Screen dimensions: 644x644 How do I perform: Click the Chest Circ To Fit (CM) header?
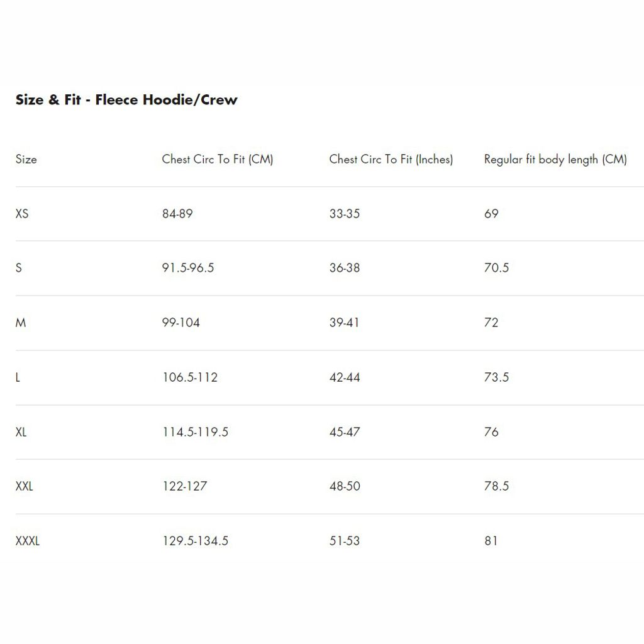click(218, 160)
